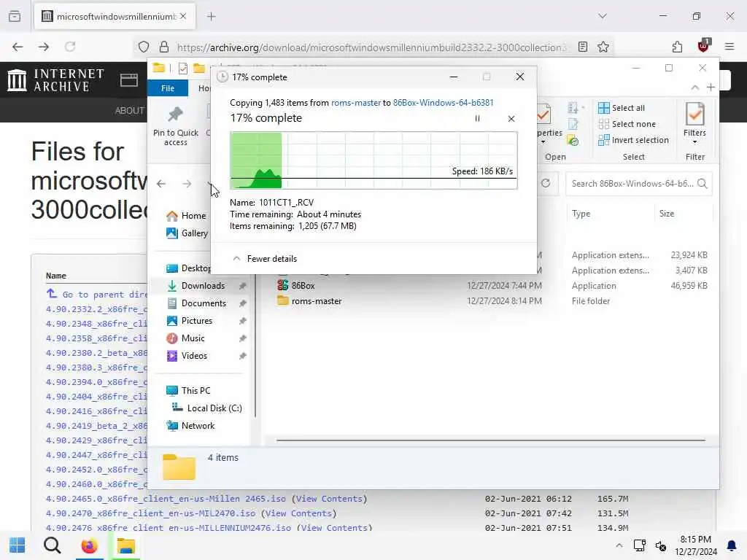
Task: Open Firefox application hamburger menu
Action: pos(729,47)
